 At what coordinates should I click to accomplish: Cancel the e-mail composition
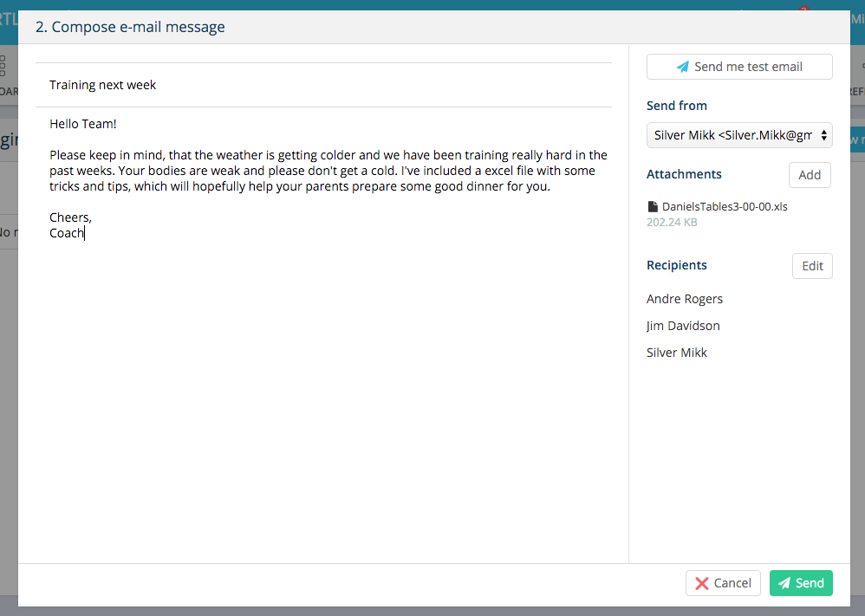coord(723,583)
